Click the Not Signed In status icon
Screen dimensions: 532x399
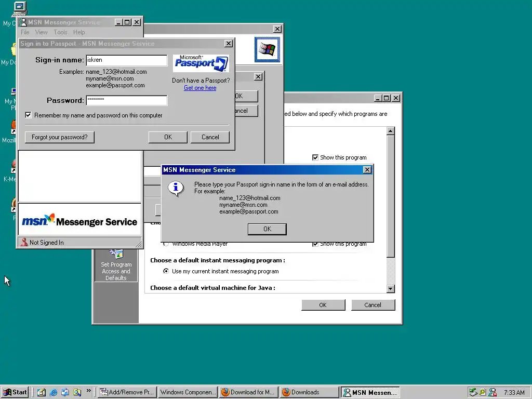click(x=24, y=242)
